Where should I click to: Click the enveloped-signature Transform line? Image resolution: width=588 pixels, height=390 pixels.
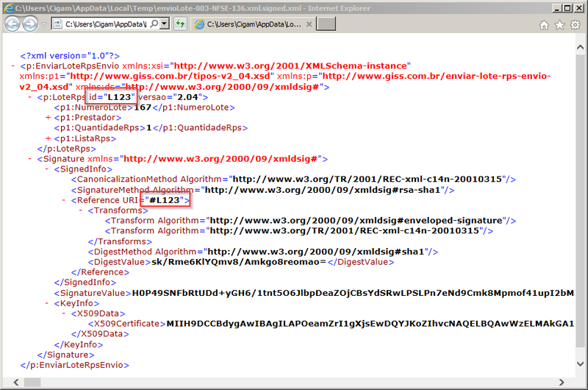coord(310,220)
